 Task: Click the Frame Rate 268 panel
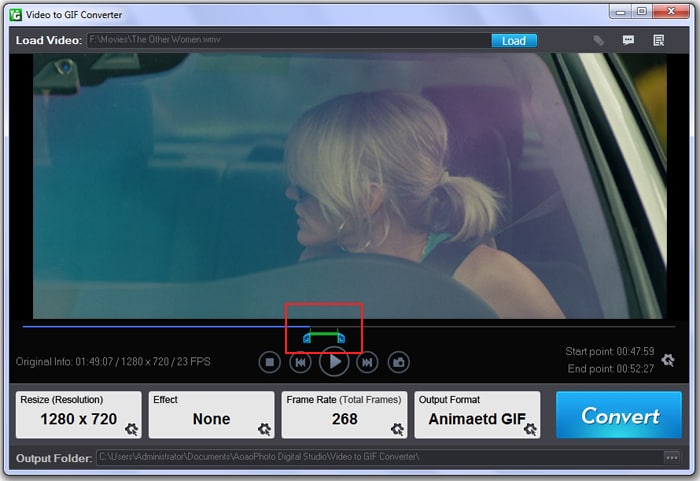[x=344, y=415]
